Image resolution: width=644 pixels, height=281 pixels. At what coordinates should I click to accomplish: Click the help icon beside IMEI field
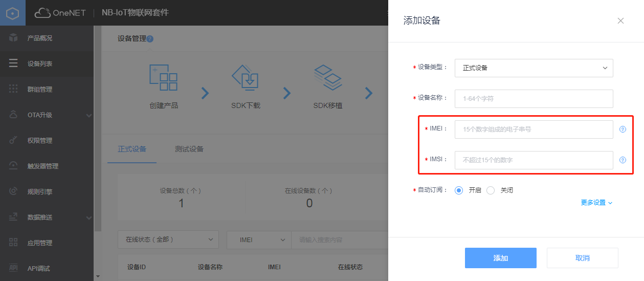pyautogui.click(x=623, y=129)
